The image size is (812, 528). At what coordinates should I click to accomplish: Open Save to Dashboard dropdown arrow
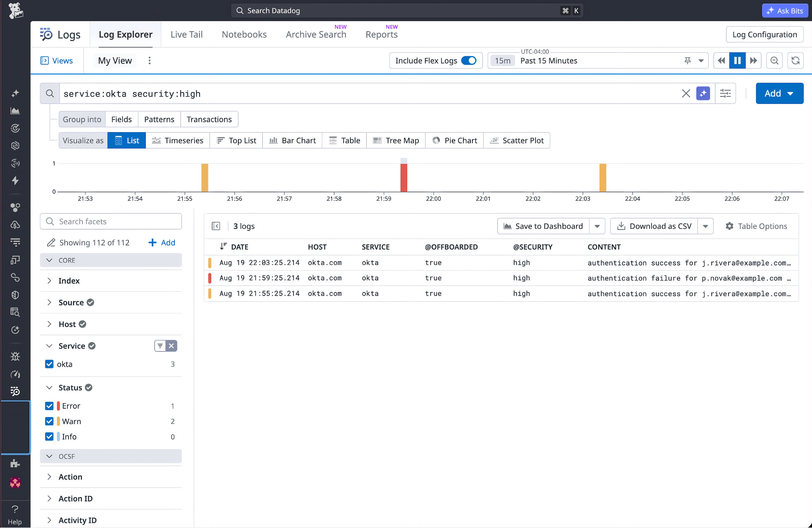[x=597, y=226]
